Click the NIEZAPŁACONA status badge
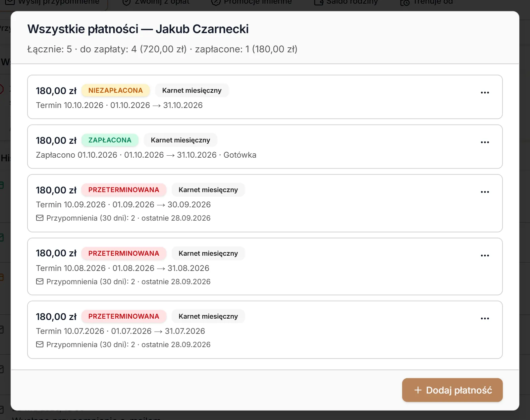This screenshot has height=420, width=530. click(x=116, y=90)
